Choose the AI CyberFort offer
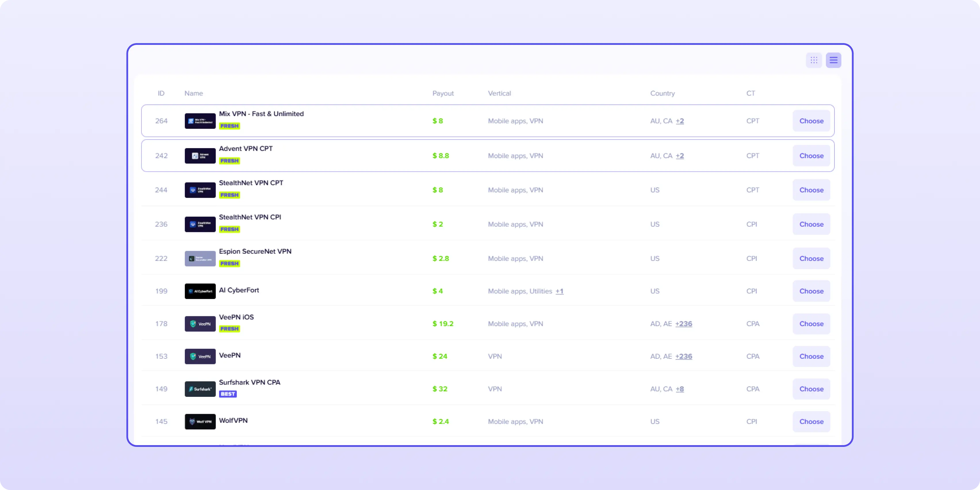 (811, 291)
